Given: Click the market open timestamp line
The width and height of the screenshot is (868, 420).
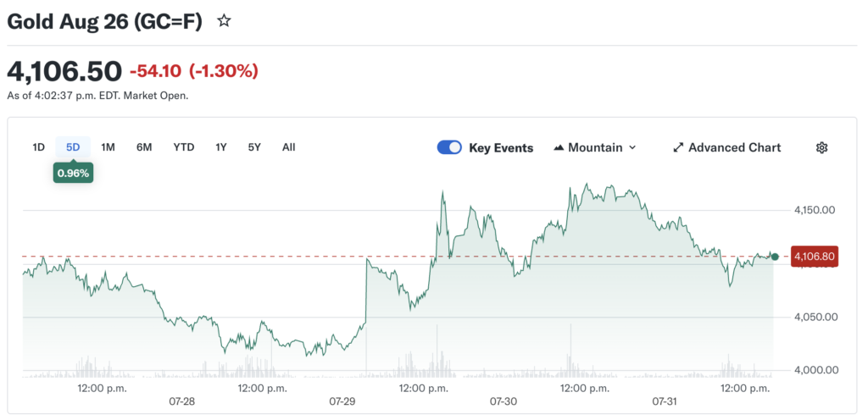Looking at the screenshot, I should (x=98, y=96).
